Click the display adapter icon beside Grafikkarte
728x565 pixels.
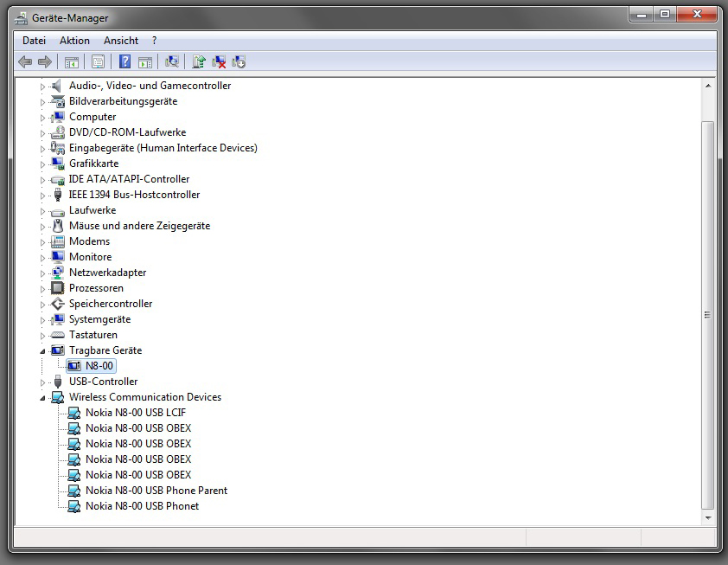coord(58,164)
